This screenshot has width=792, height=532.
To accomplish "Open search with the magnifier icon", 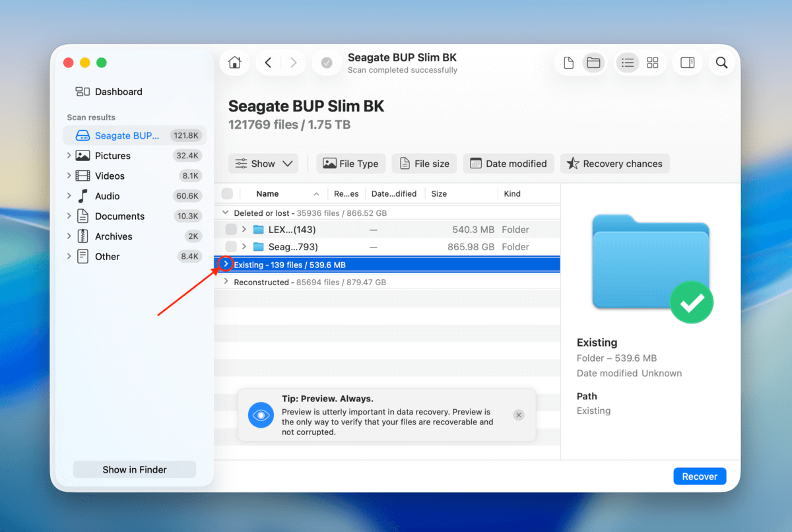I will 721,63.
